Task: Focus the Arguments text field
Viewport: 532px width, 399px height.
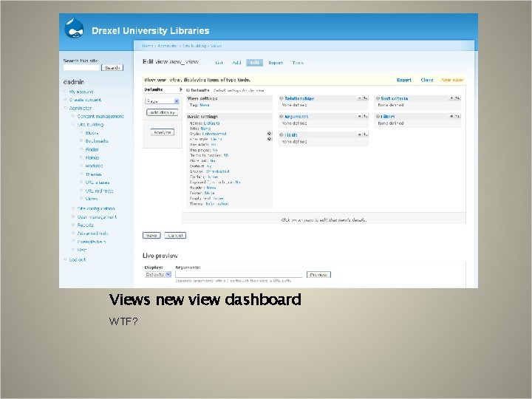Action: (239, 274)
